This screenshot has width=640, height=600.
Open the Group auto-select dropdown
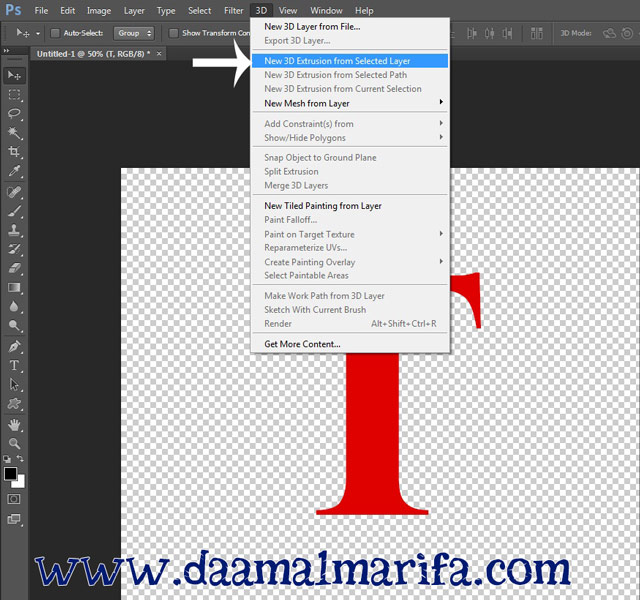pos(133,33)
